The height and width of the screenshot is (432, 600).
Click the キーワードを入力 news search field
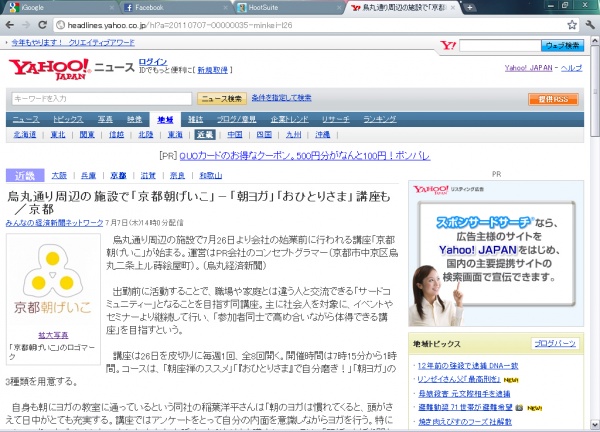[102, 99]
